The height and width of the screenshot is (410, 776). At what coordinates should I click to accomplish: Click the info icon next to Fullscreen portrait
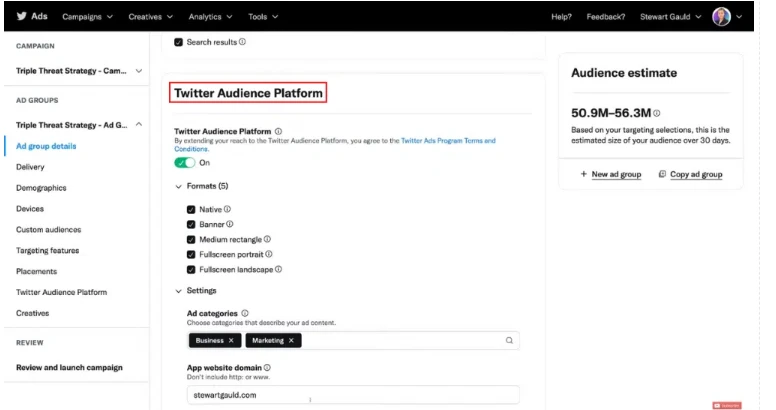tap(269, 254)
